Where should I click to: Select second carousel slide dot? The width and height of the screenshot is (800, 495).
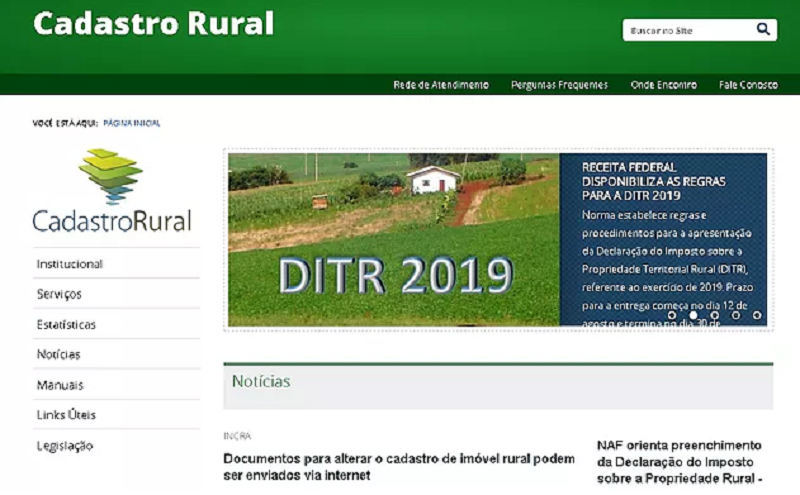click(x=693, y=315)
